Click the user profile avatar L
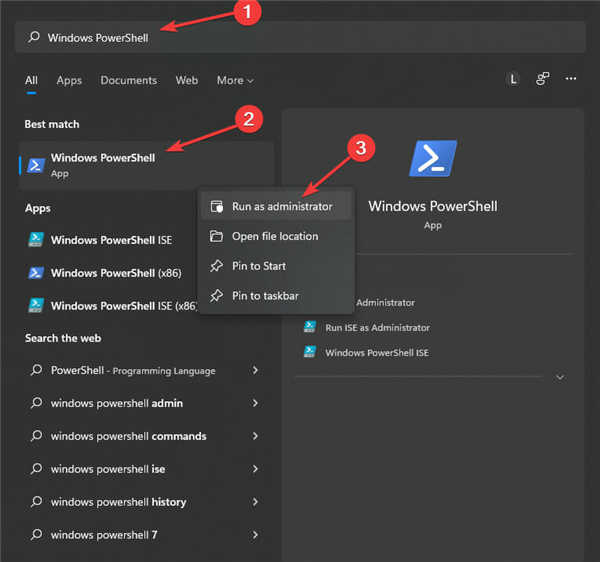600x562 pixels. click(513, 80)
